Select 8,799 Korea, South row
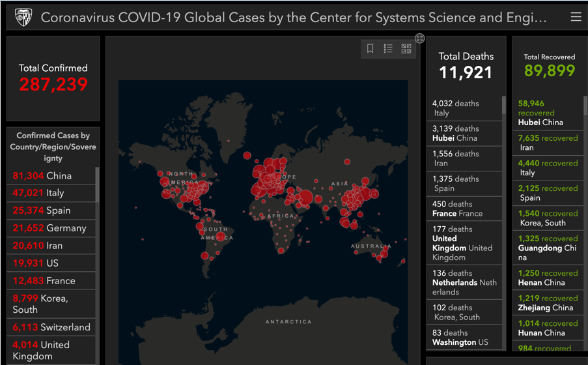 (51, 304)
